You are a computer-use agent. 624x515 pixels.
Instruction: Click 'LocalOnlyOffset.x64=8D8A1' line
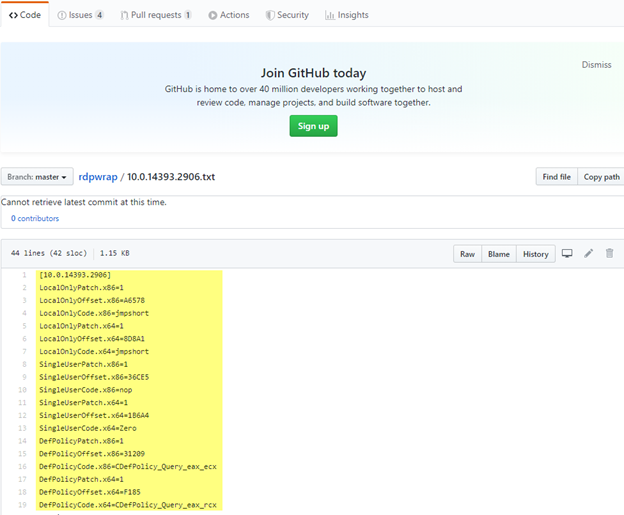click(x=92, y=339)
